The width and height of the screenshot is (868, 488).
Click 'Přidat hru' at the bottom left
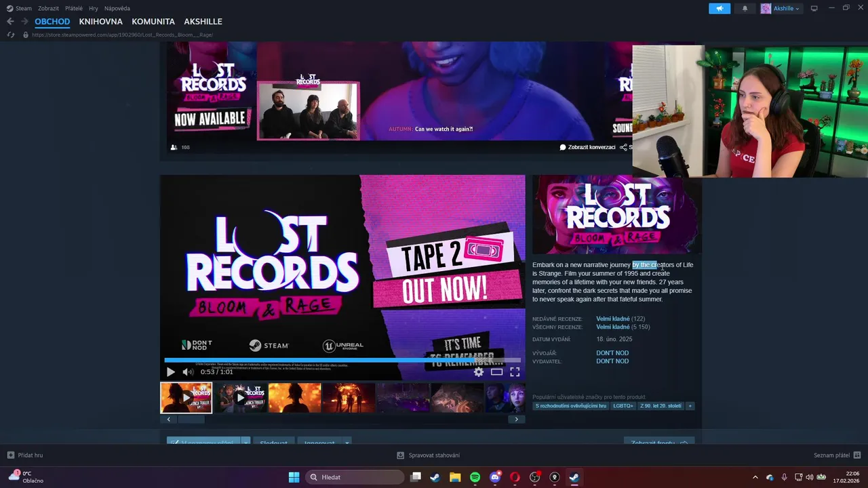pyautogui.click(x=25, y=455)
